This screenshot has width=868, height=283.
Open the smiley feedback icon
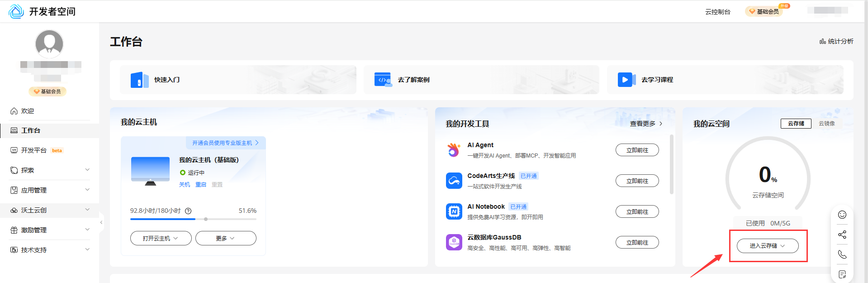click(842, 215)
